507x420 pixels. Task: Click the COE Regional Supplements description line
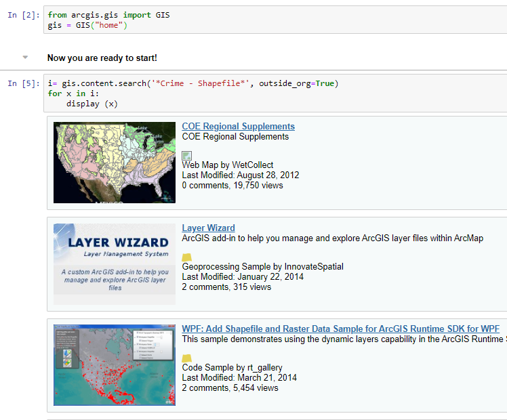[235, 137]
